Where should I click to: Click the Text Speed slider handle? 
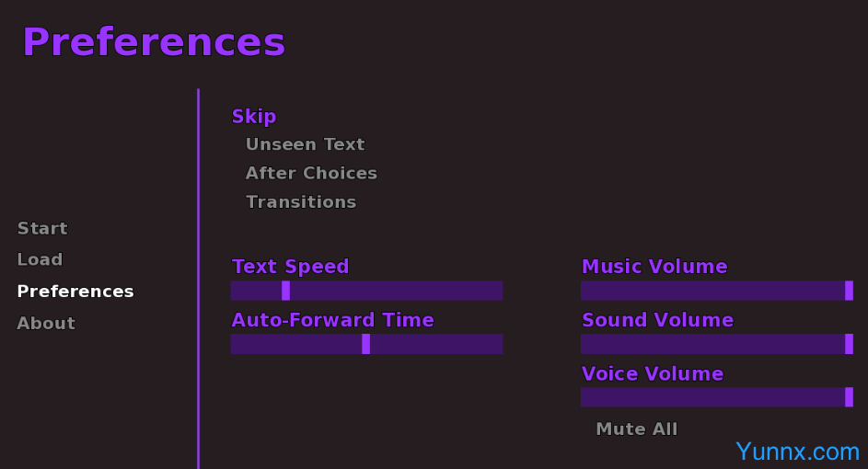[285, 291]
